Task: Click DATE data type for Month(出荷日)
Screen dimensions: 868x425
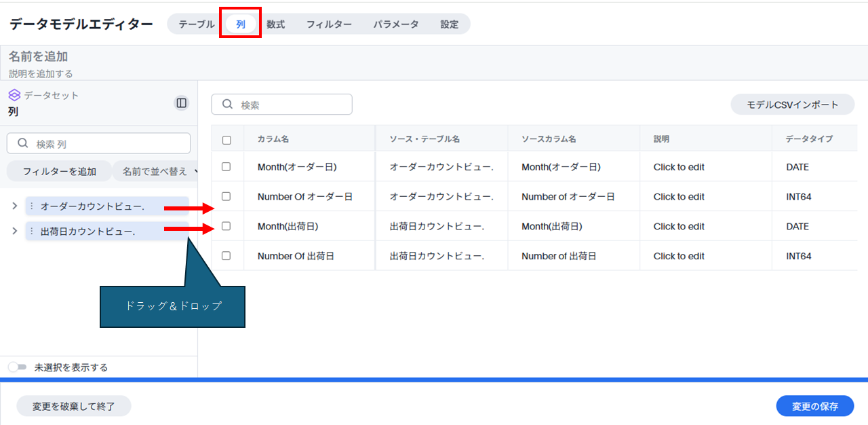Action: [797, 227]
